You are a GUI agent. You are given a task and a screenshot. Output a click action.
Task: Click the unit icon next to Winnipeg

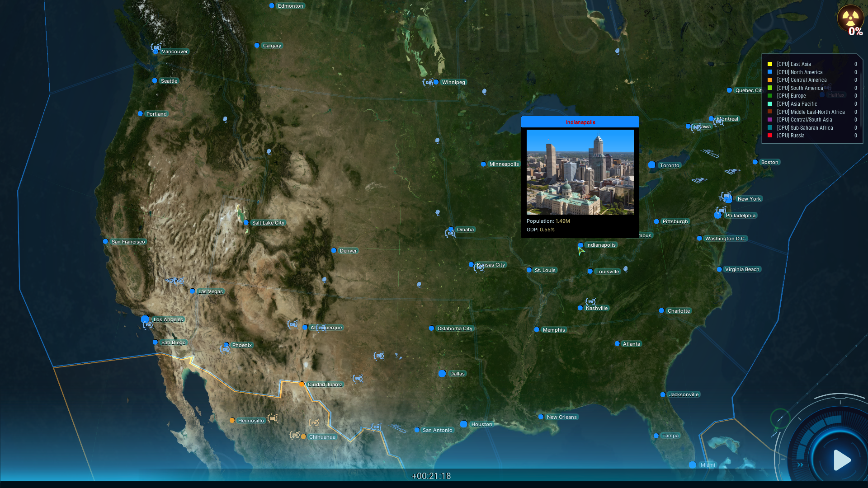tap(429, 83)
